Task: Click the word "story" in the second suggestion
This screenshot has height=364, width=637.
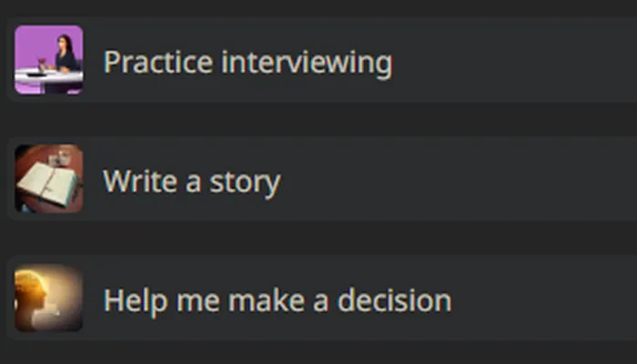Action: (x=245, y=182)
